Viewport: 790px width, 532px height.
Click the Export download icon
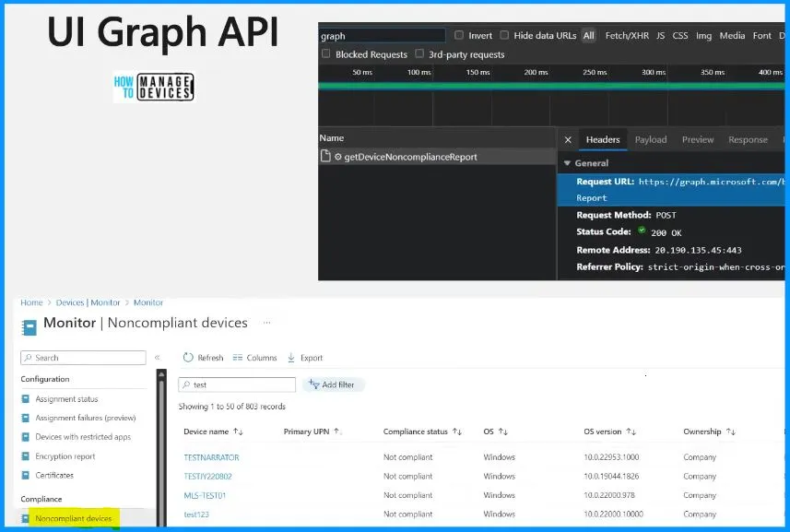tap(291, 358)
